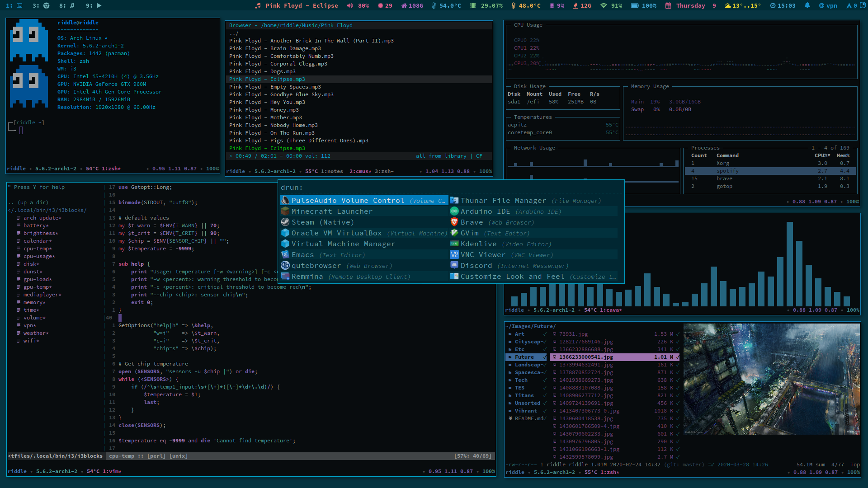The image size is (868, 488).
Task: Click the tallest bar in cava visualizer
Action: (789, 264)
